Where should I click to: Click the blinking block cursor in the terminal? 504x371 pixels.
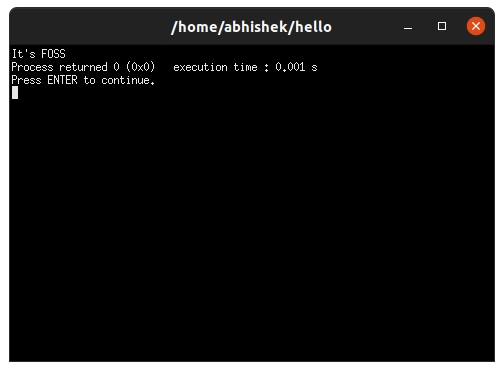pyautogui.click(x=15, y=93)
